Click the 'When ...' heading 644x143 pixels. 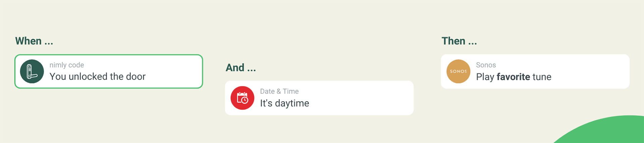tap(34, 41)
